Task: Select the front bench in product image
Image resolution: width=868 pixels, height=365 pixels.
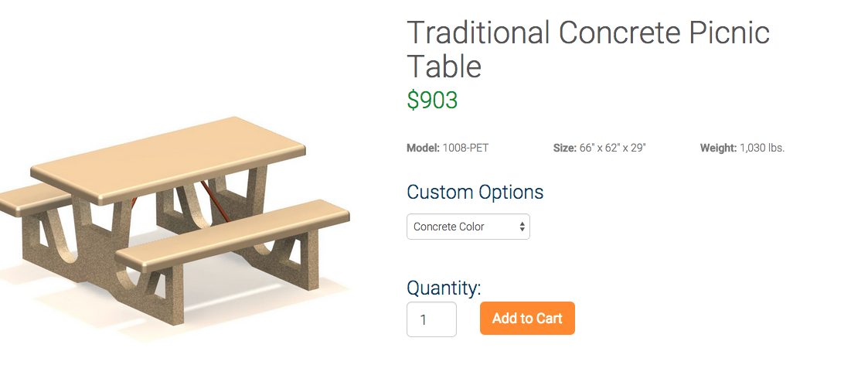Action: tap(233, 235)
